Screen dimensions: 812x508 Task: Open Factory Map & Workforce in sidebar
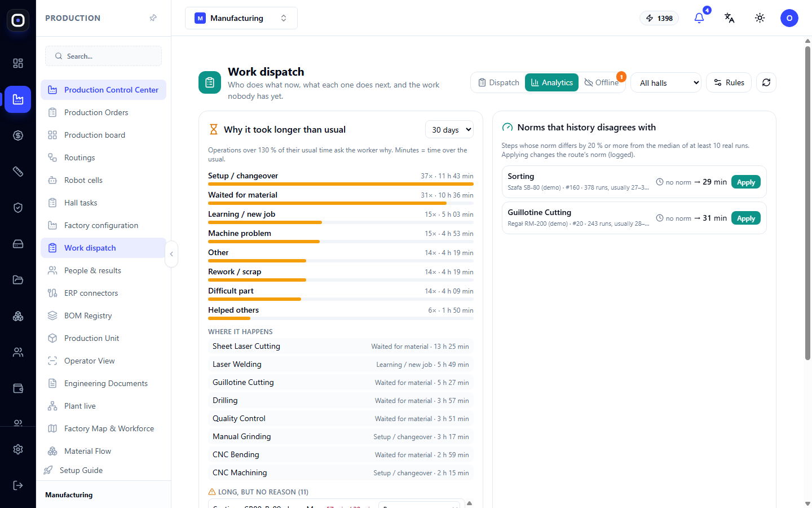pyautogui.click(x=103, y=428)
